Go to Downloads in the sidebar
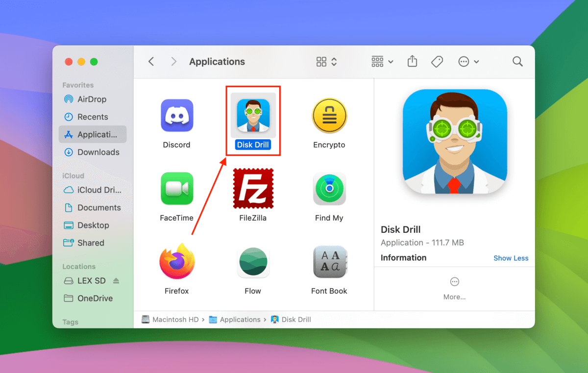 click(98, 152)
